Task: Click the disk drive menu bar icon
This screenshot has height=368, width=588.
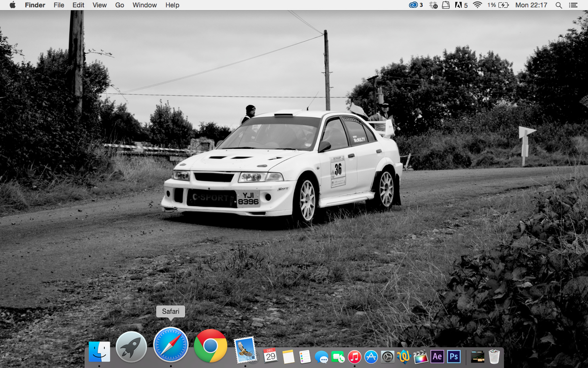Action: (446, 5)
